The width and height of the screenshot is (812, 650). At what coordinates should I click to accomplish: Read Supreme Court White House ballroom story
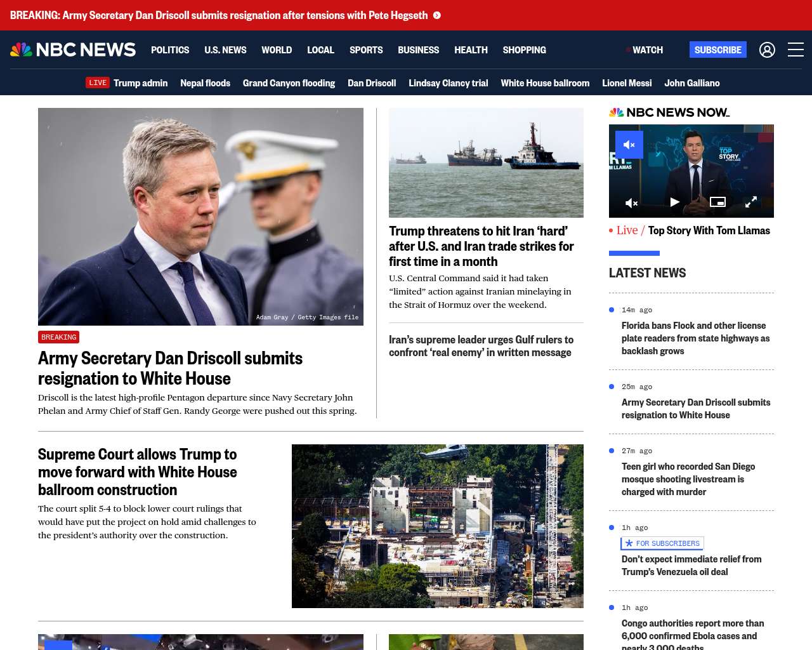point(138,472)
